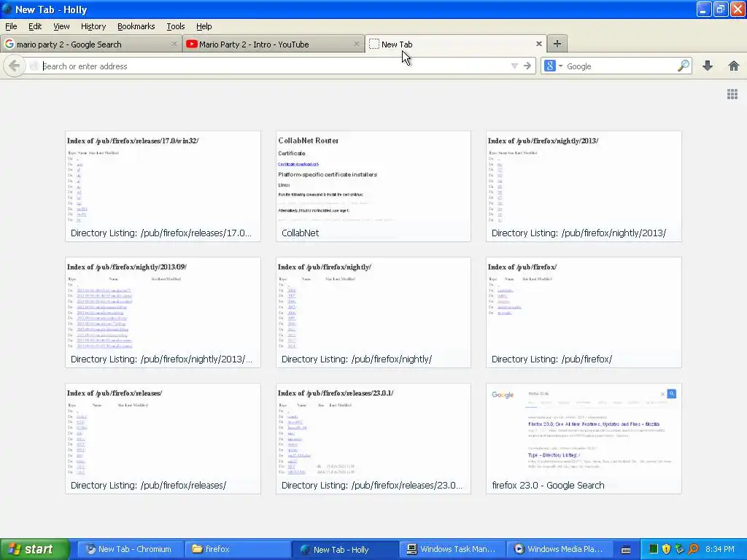This screenshot has height=560, width=747.
Task: Open the /pub/firefox/nightly/2013/ thumbnail
Action: pyautogui.click(x=584, y=186)
